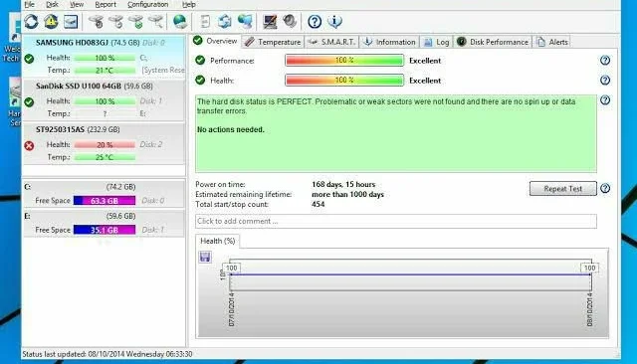Image resolution: width=637 pixels, height=364 pixels.
Task: Click the Performance 100% gradient bar
Action: pos(344,61)
